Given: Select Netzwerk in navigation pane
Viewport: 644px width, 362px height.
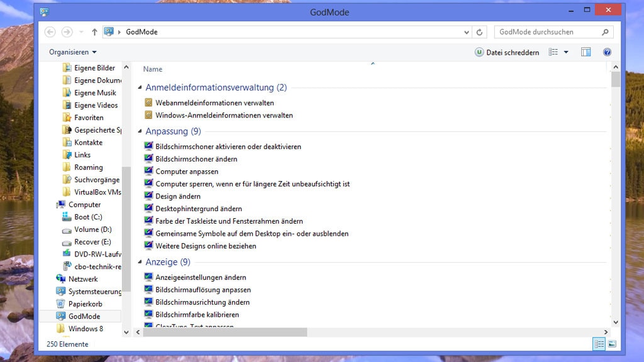Looking at the screenshot, I should click(77, 279).
